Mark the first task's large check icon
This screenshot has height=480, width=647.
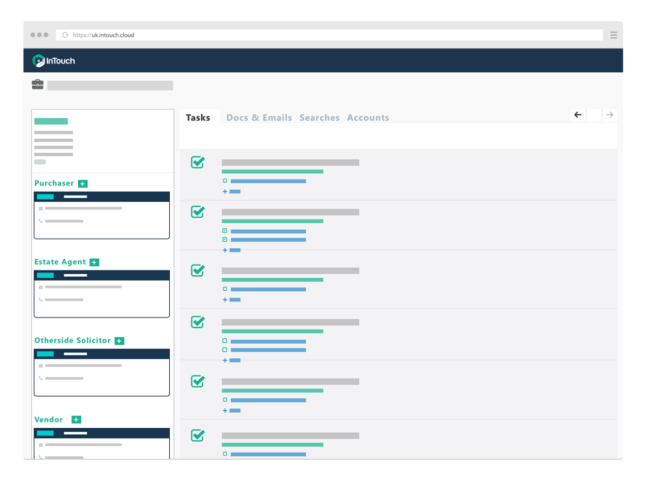(x=198, y=162)
